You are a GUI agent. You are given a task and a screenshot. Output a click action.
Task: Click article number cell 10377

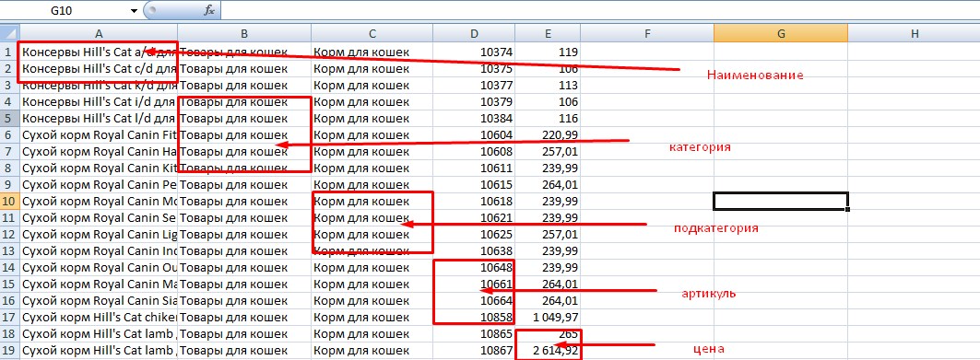[475, 85]
